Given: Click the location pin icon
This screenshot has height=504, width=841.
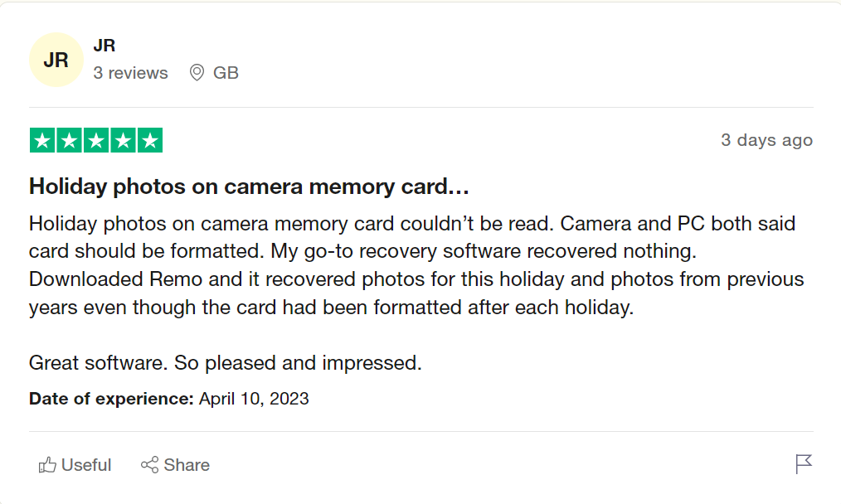Looking at the screenshot, I should coord(197,72).
